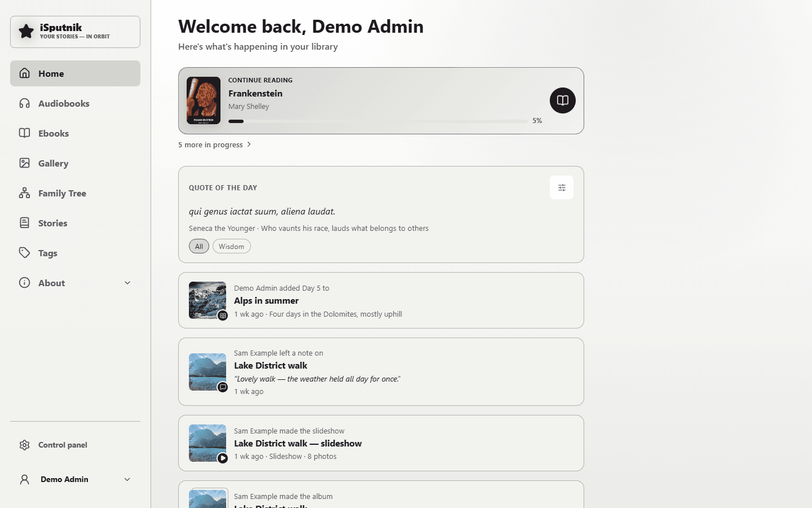
Task: Click the About info circle icon
Action: pos(24,283)
